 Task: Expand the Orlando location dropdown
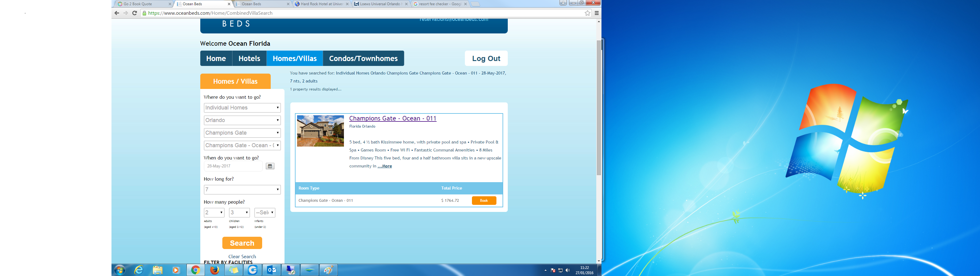[242, 121]
